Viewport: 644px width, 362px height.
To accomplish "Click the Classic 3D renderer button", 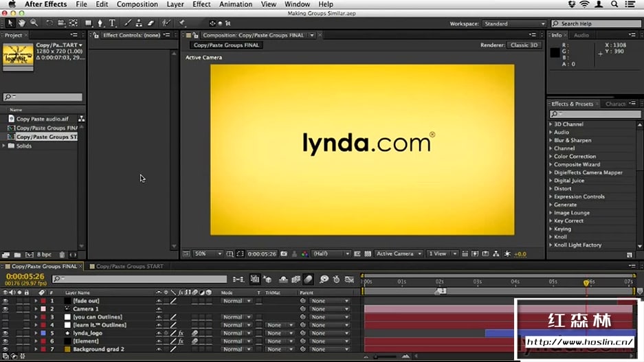I will click(524, 45).
